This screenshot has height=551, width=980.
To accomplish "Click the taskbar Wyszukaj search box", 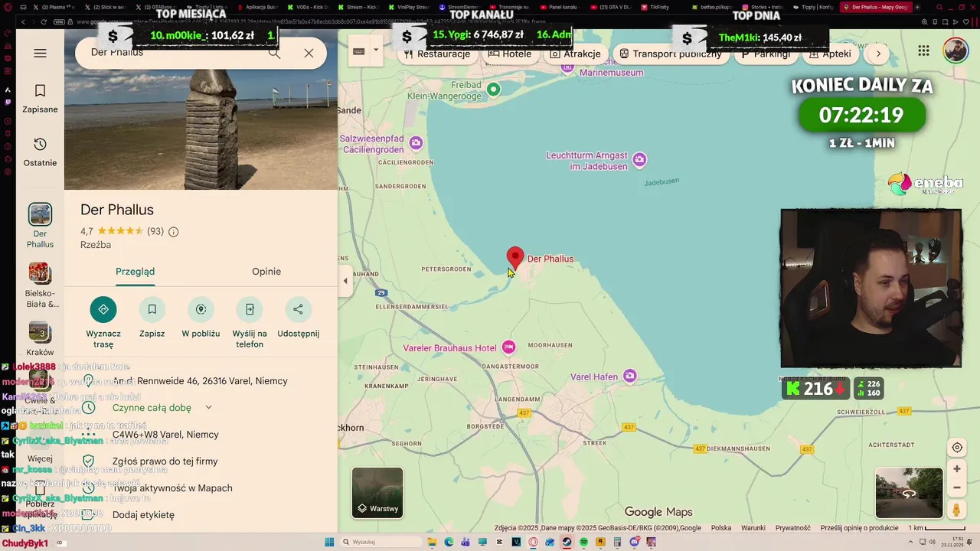I will [381, 542].
